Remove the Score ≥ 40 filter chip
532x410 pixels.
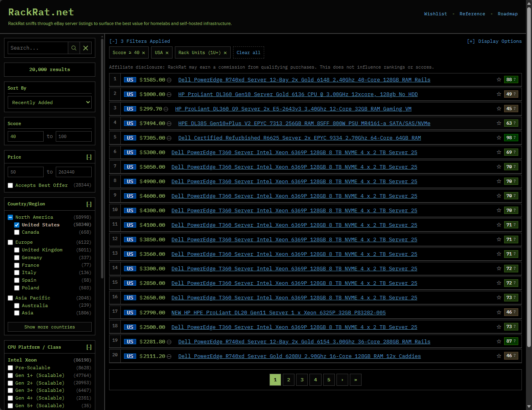point(143,53)
